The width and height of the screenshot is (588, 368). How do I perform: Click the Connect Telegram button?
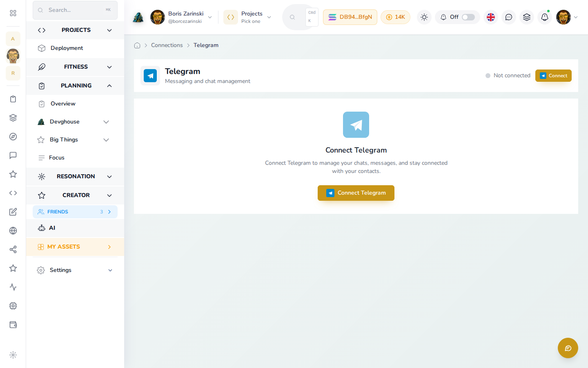click(x=356, y=193)
